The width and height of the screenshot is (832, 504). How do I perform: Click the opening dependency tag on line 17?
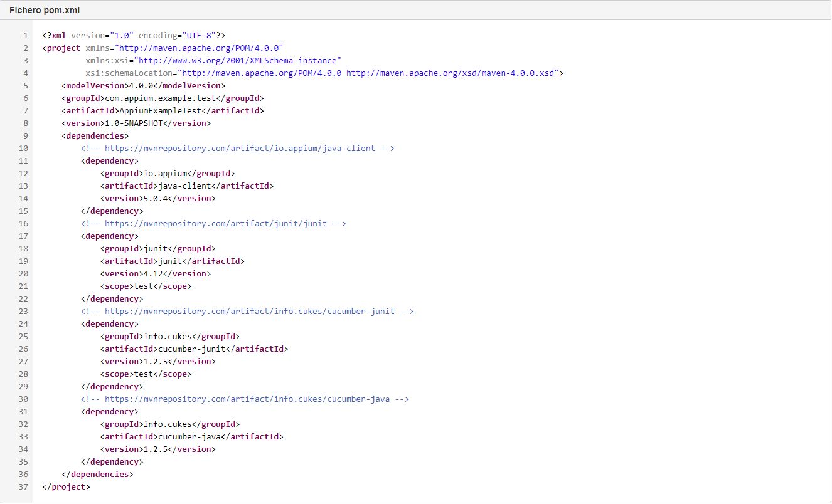110,236
